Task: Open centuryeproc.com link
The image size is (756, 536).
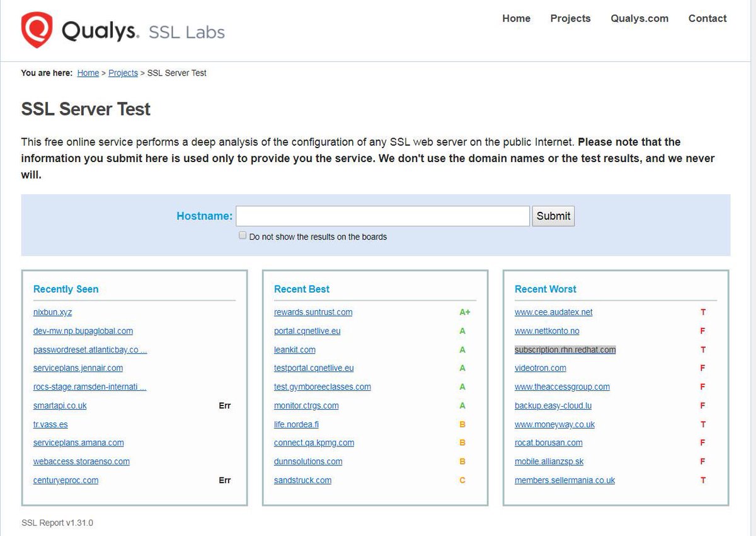Action: [66, 481]
